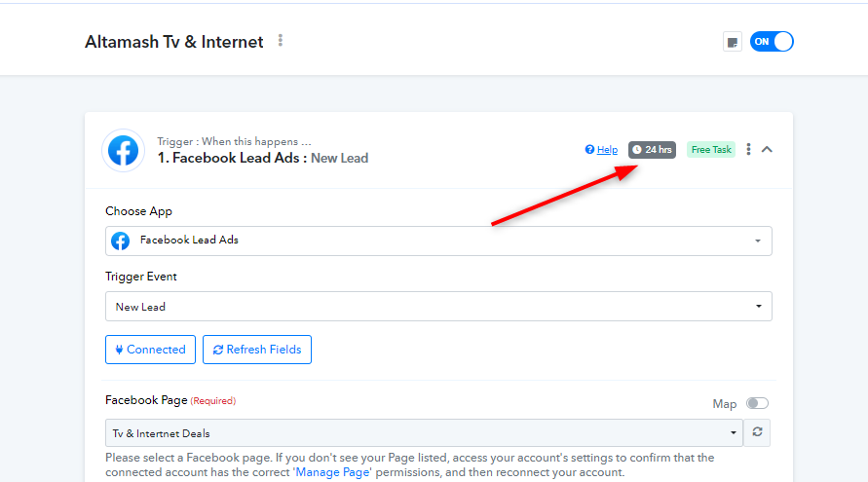Refresh the Facebook Page list icon
The height and width of the screenshot is (482, 868).
tap(757, 432)
